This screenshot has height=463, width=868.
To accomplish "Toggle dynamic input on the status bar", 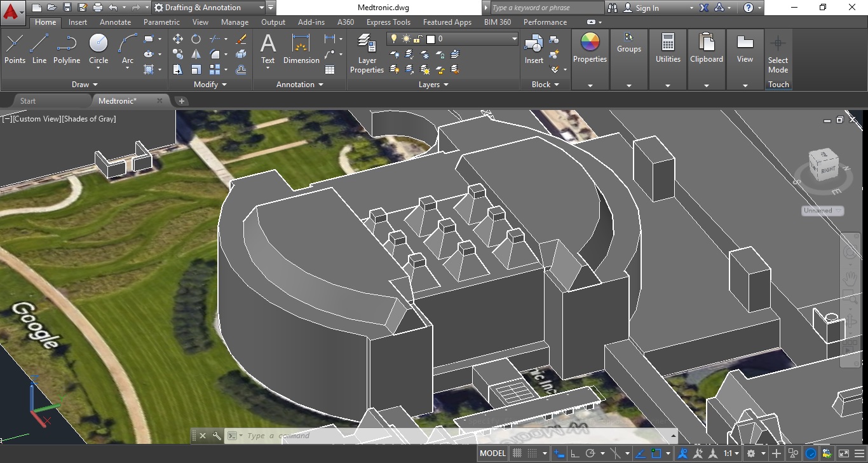I will (559, 453).
